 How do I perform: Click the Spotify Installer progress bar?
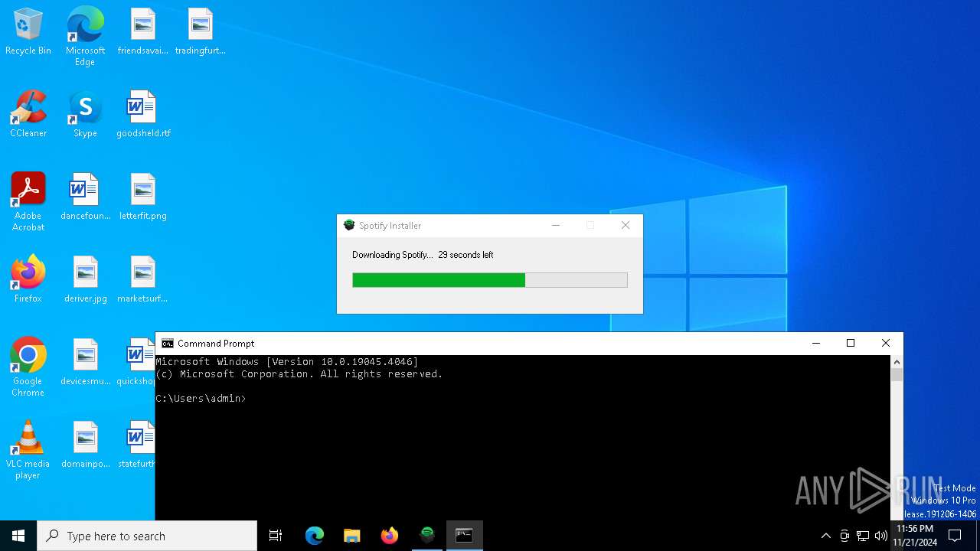tap(490, 280)
